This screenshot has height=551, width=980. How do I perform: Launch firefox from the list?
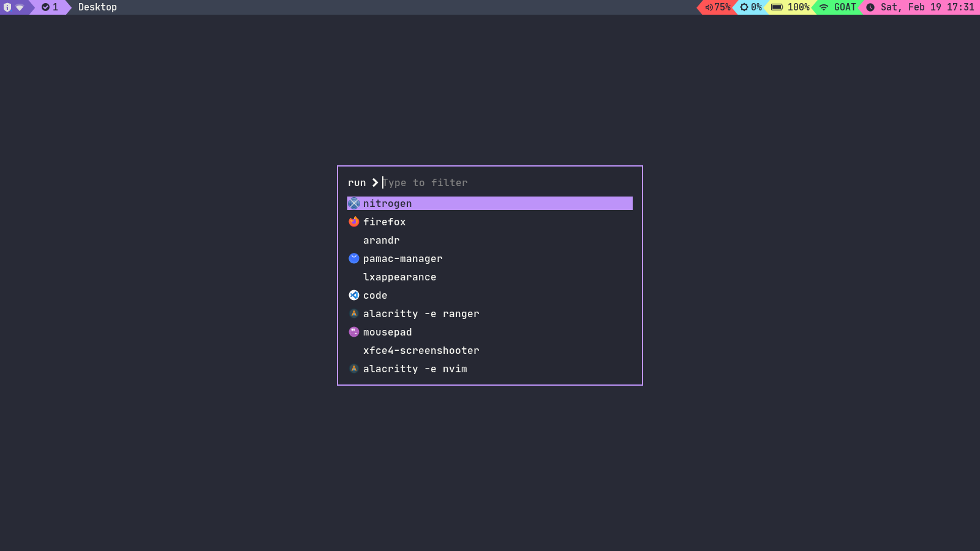click(490, 222)
